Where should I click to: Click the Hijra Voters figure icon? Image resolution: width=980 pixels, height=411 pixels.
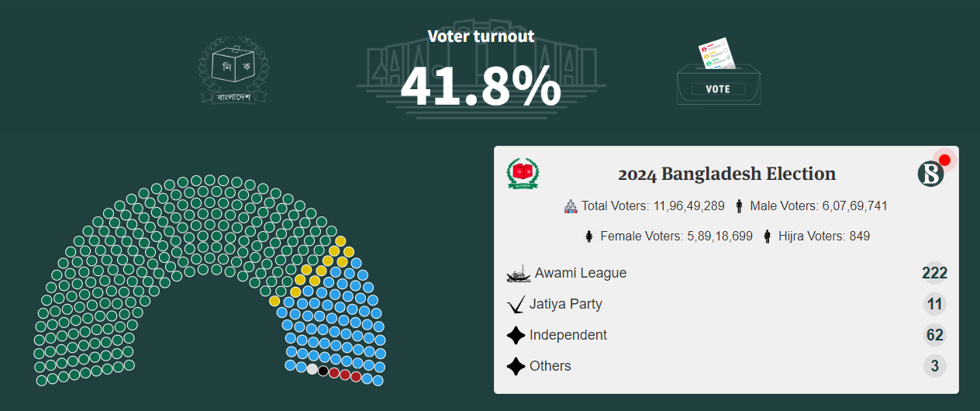point(768,237)
